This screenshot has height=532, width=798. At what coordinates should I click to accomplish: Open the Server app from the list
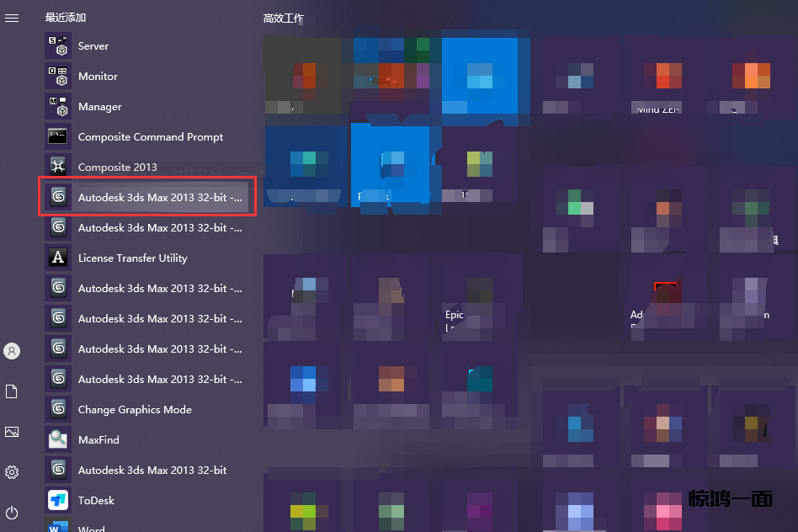93,46
